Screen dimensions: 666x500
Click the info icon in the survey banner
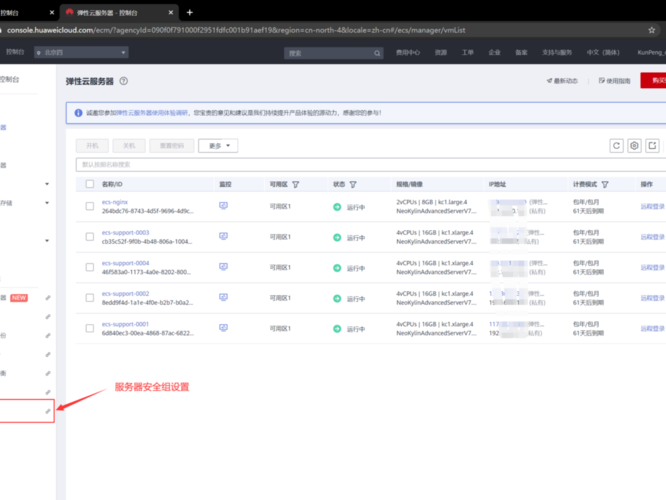(79, 113)
